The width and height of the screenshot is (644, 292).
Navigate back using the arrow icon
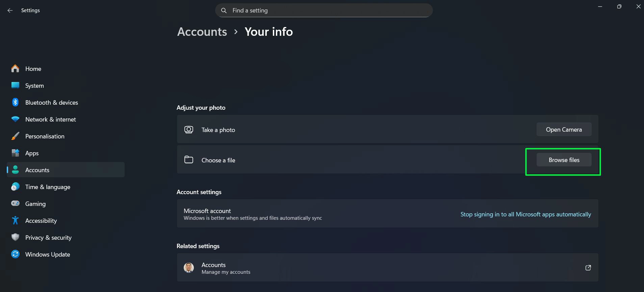tap(10, 10)
